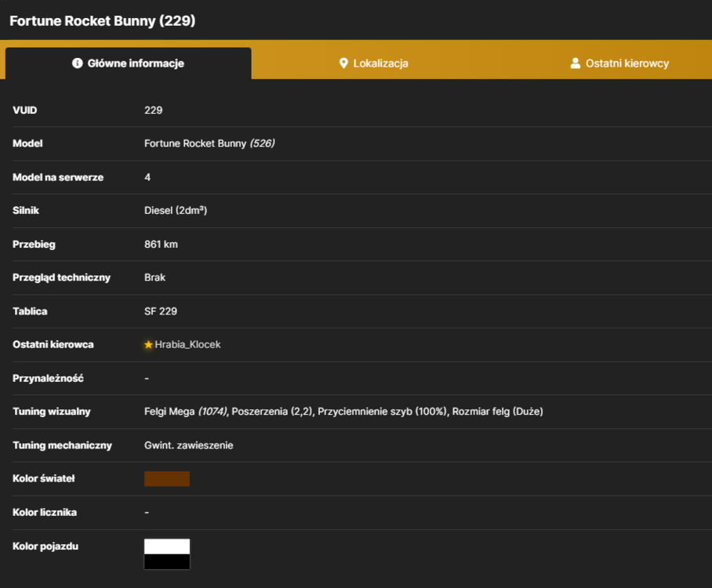Click the Przebieg row label
712x588 pixels.
click(x=34, y=245)
